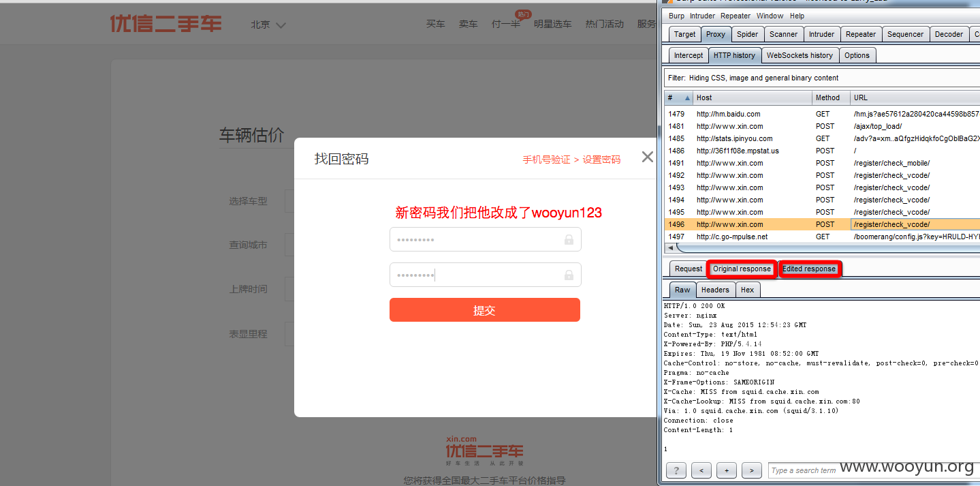The image size is (980, 486).
Task: Close the 找回密码 dialog with X
Action: coord(647,157)
